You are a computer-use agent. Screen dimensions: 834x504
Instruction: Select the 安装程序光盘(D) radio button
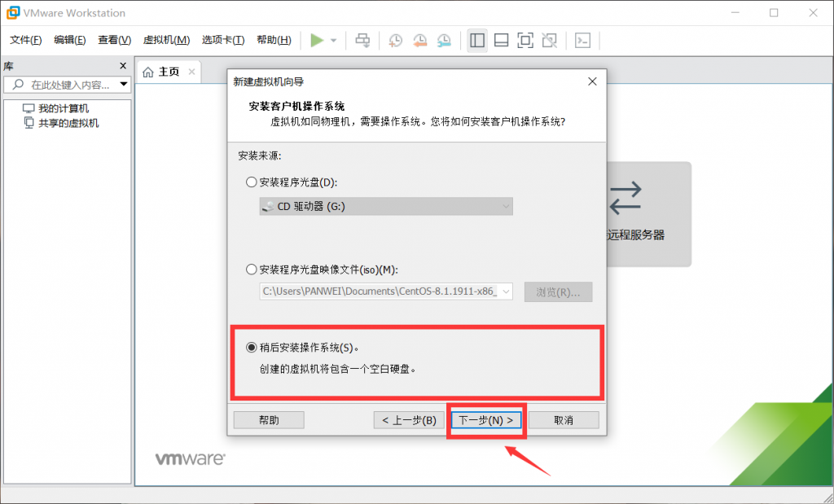click(251, 182)
